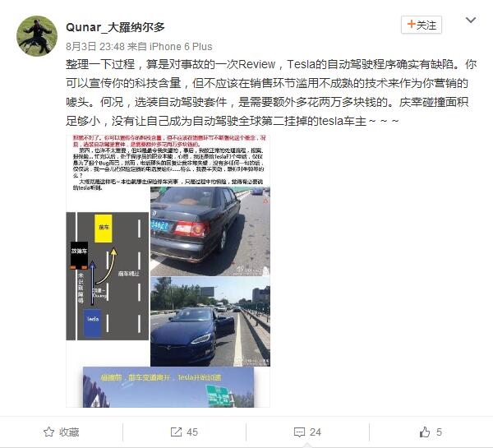
Task: Select the 收藏 label
Action: tap(69, 432)
